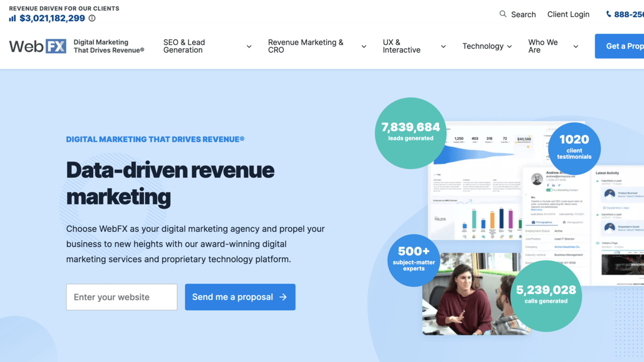Click into the Enter your website field

[122, 297]
